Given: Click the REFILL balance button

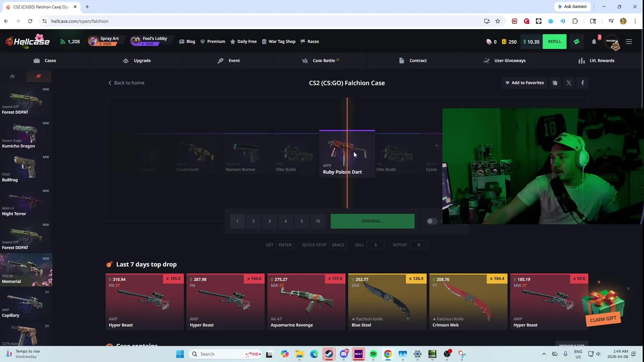Looking at the screenshot, I should [554, 42].
